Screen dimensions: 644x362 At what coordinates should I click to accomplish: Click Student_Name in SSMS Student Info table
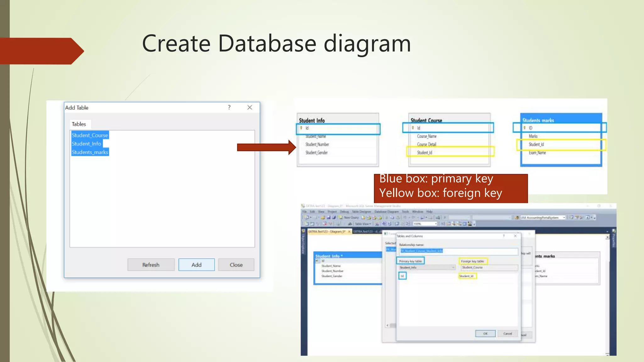coord(331,266)
